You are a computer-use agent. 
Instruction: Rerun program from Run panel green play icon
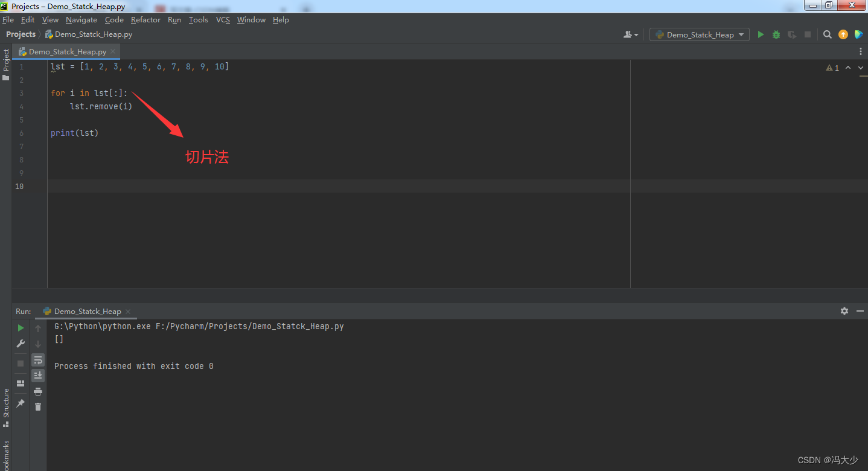(x=21, y=328)
